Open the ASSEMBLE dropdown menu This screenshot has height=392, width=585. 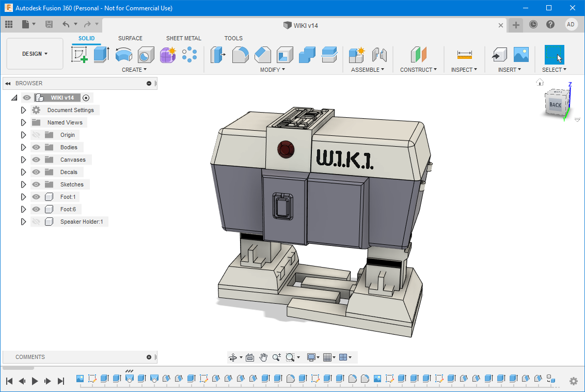click(x=368, y=70)
